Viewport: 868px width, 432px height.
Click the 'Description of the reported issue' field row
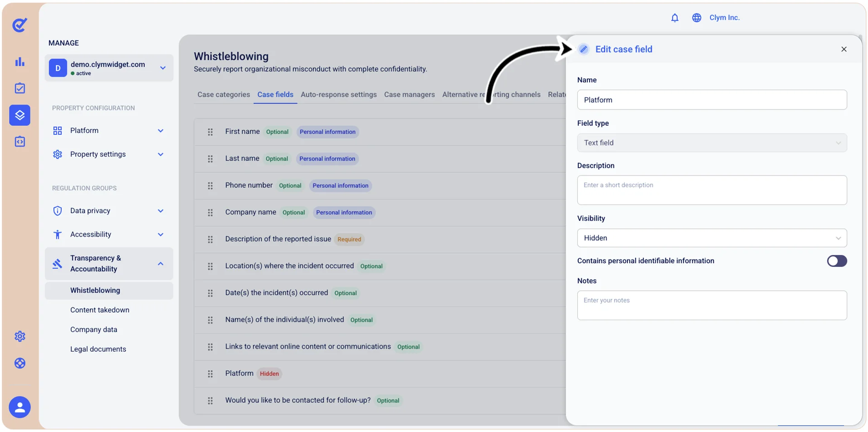(380, 239)
